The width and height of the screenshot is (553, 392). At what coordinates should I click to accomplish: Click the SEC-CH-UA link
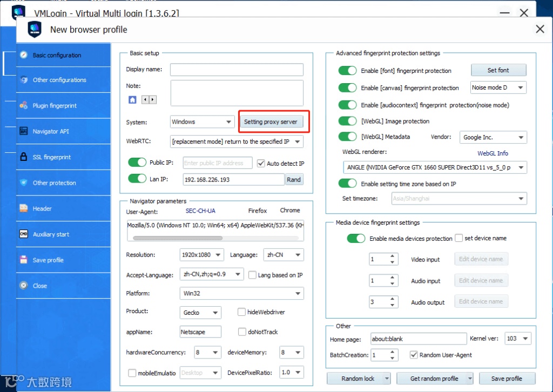(200, 211)
